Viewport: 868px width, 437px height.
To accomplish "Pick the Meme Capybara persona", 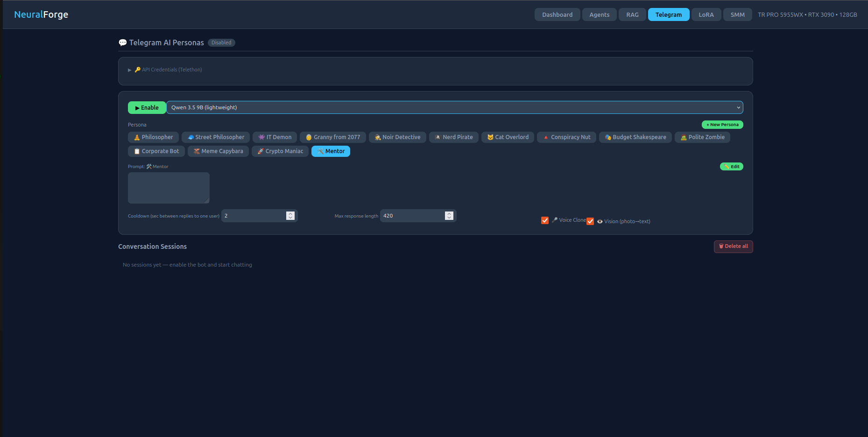I will pos(218,151).
